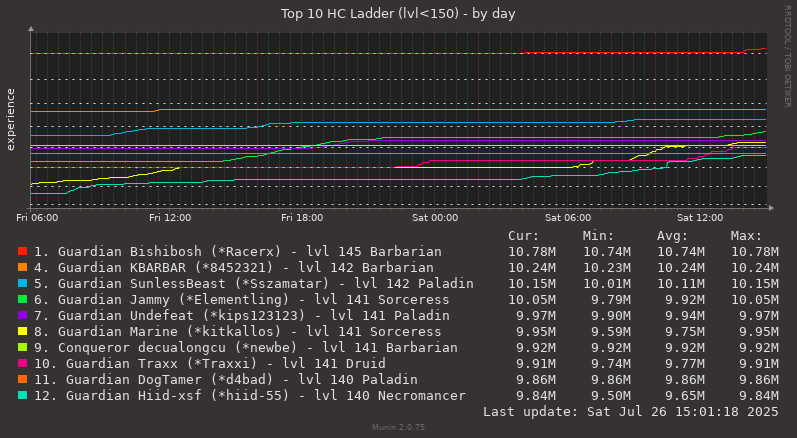The height and width of the screenshot is (438, 797).
Task: Click the 'Fri 12:00' time axis label
Action: [x=170, y=217]
